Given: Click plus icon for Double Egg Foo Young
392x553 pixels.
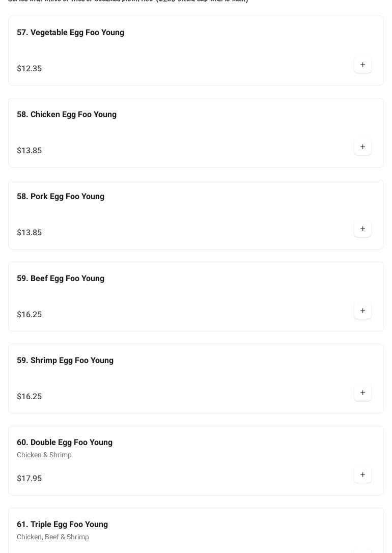Looking at the screenshot, I should pyautogui.click(x=362, y=475).
